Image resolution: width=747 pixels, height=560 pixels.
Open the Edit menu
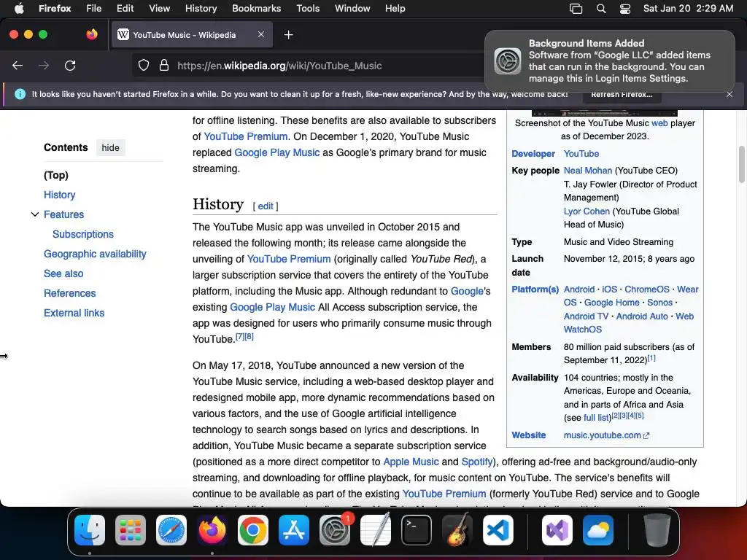pyautogui.click(x=125, y=8)
